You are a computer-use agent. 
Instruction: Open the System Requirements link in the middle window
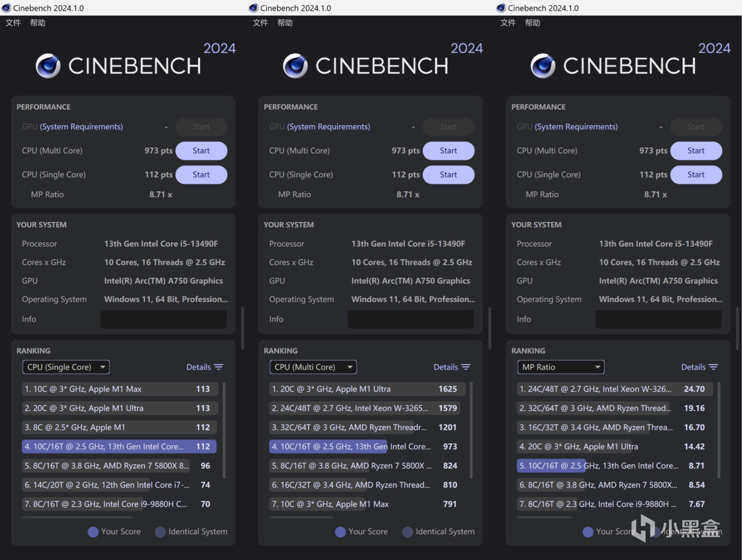point(329,126)
